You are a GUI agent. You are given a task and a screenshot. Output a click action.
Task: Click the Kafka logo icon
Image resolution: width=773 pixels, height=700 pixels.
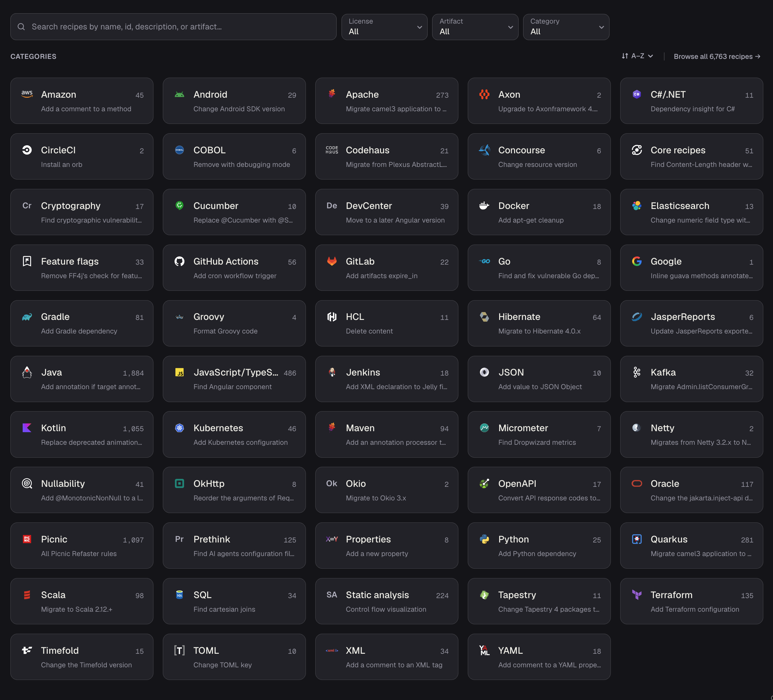pos(636,372)
